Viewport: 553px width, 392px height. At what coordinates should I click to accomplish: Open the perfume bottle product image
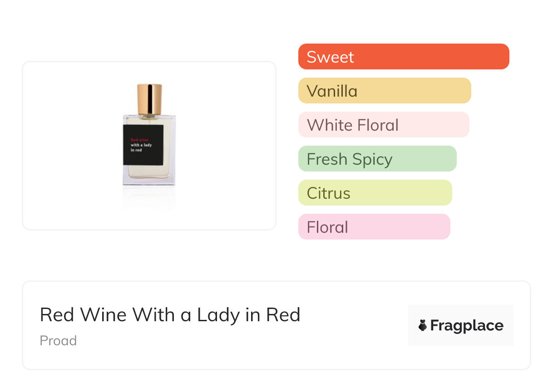[149, 145]
